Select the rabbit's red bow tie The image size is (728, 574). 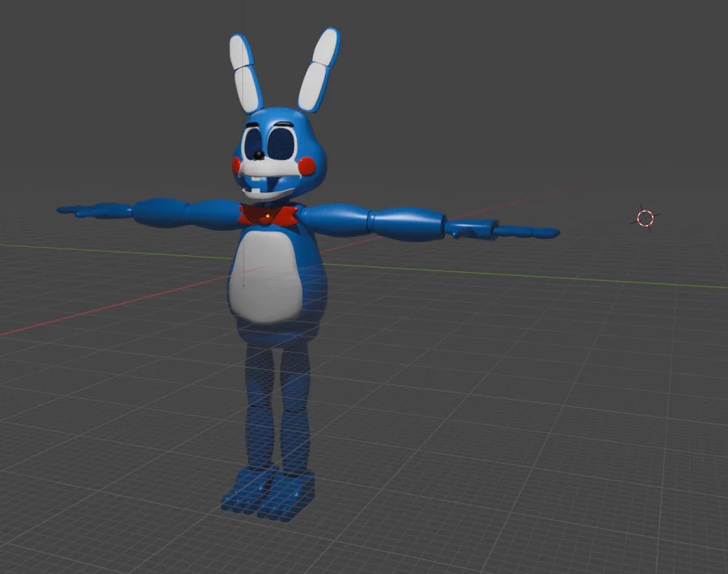pyautogui.click(x=268, y=215)
